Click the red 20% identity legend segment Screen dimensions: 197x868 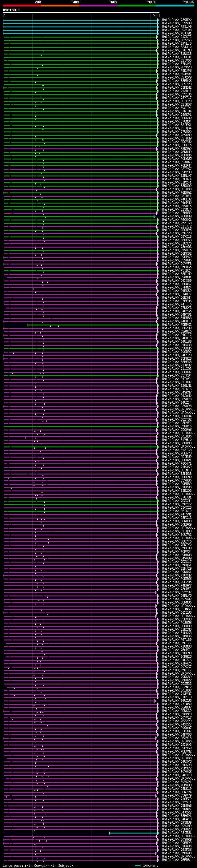pos(22,6)
